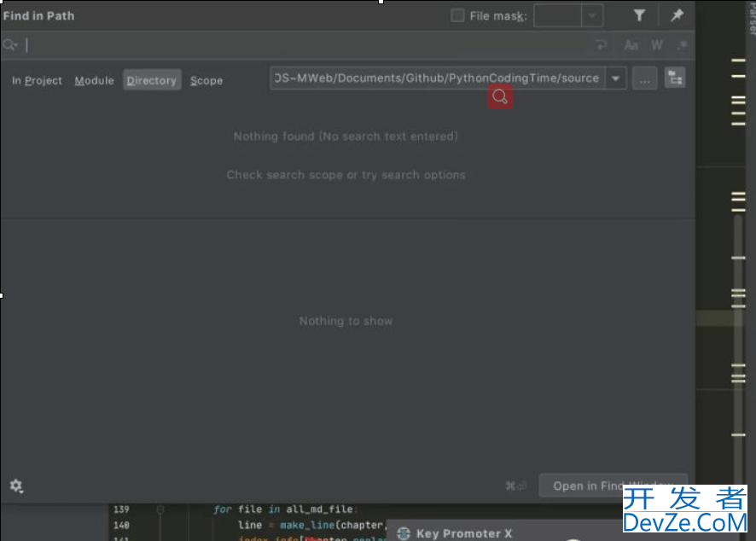Screen dimensions: 756x541
Task: Click line number 140 in gutter
Action: click(121, 525)
